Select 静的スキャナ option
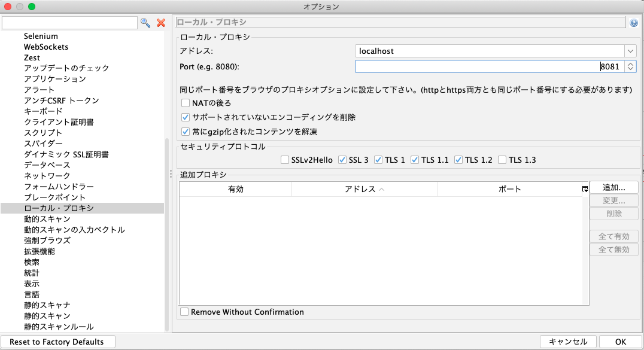 tap(47, 305)
